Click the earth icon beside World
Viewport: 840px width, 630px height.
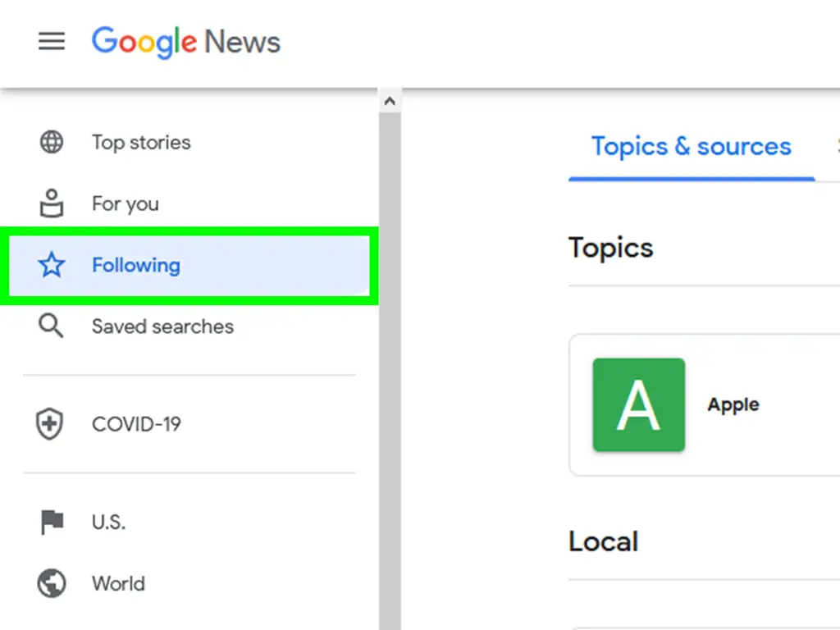tap(52, 583)
